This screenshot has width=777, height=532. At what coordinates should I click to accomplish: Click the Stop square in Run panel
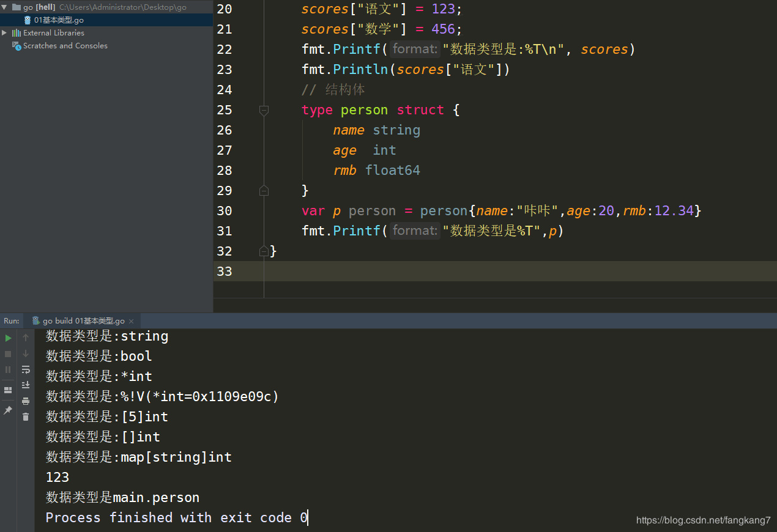point(8,353)
